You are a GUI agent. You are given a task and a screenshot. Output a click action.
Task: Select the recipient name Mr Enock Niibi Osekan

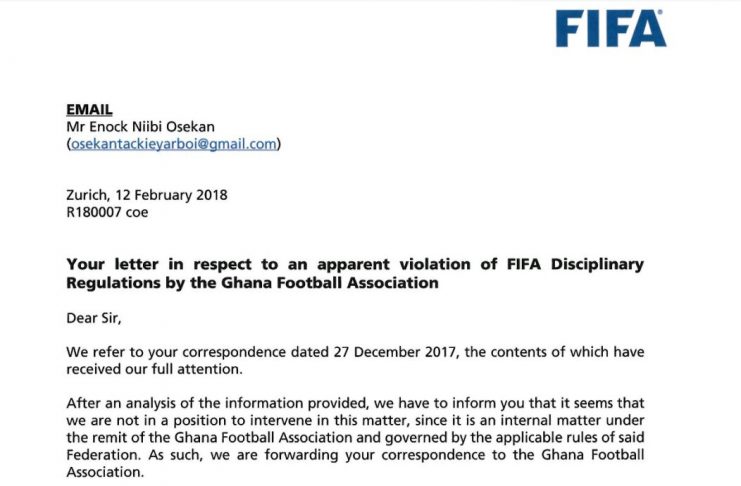pos(140,127)
